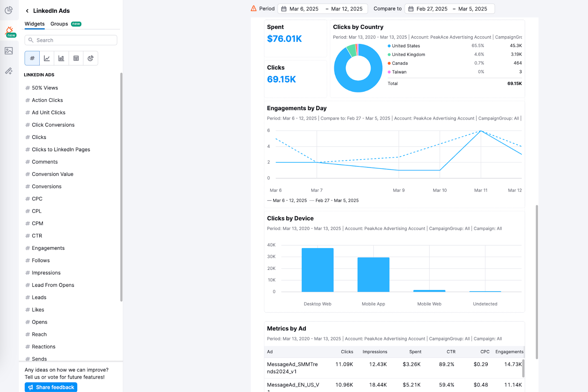The height and width of the screenshot is (392, 588).
Task: Collapse LinkedIn Ads via back chevron
Action: 27,11
